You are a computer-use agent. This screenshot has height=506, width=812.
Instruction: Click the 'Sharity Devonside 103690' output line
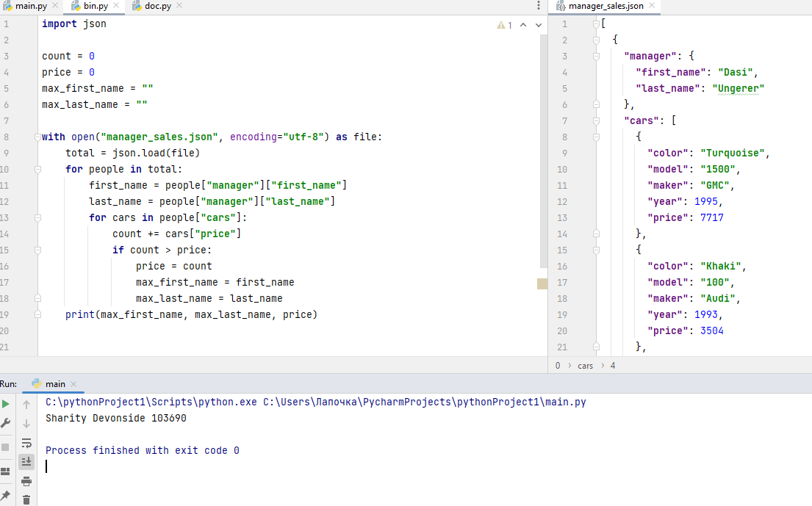tap(116, 418)
